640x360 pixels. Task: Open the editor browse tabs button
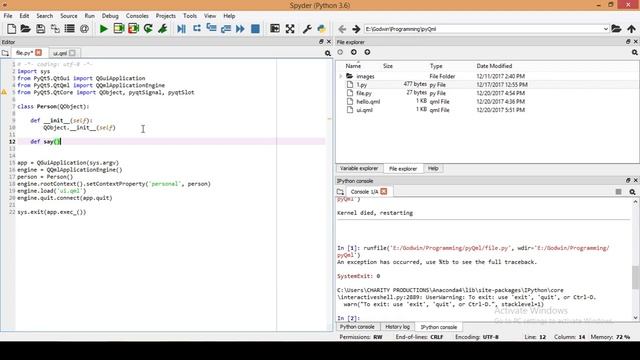(x=5, y=53)
